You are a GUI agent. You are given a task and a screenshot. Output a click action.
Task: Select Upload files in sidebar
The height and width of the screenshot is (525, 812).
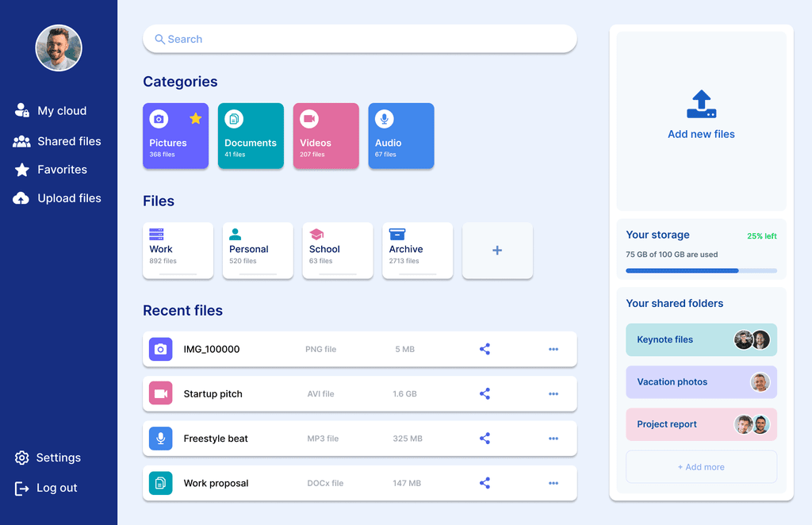coord(57,197)
